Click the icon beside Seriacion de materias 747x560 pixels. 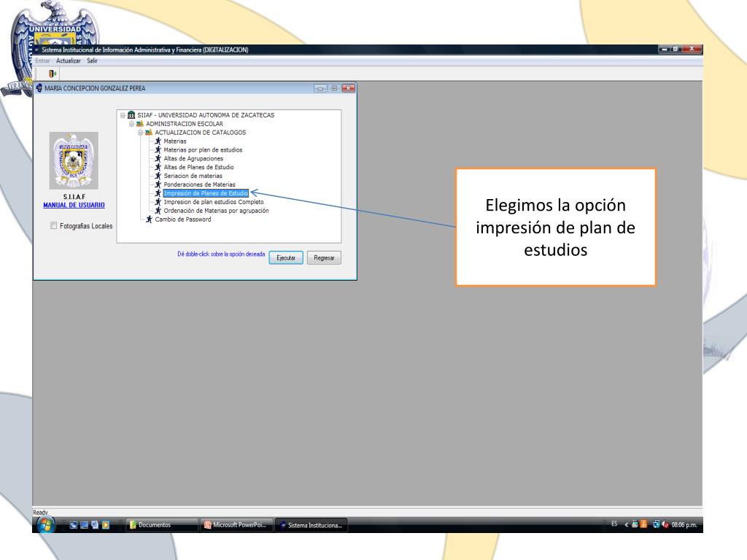(x=158, y=176)
